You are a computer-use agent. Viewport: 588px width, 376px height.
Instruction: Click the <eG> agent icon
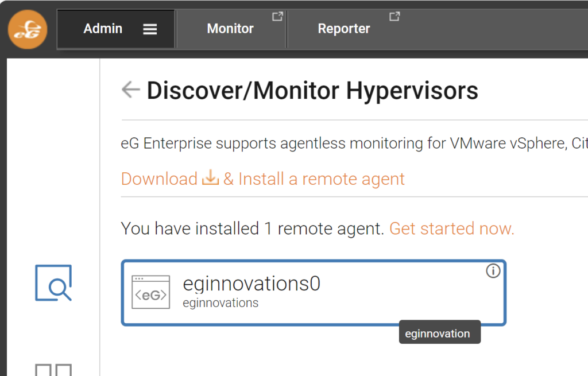click(151, 292)
